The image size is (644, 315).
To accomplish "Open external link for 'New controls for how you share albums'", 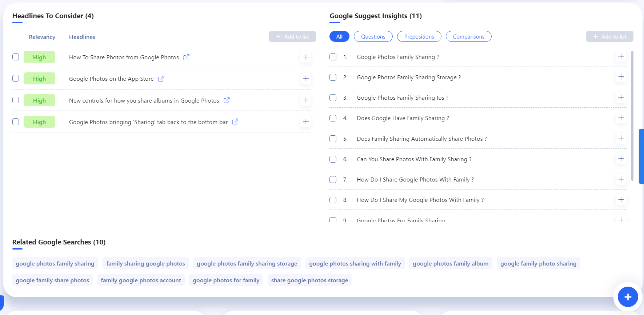I will (227, 100).
